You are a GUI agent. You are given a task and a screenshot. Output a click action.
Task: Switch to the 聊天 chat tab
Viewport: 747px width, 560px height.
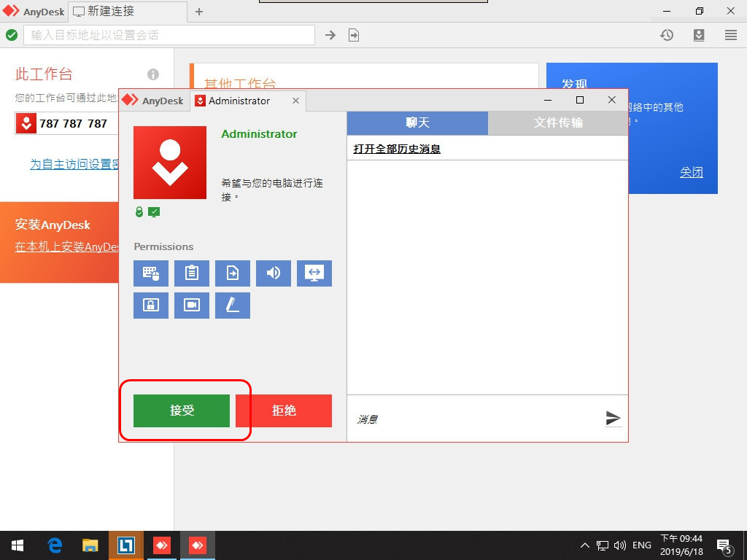417,122
